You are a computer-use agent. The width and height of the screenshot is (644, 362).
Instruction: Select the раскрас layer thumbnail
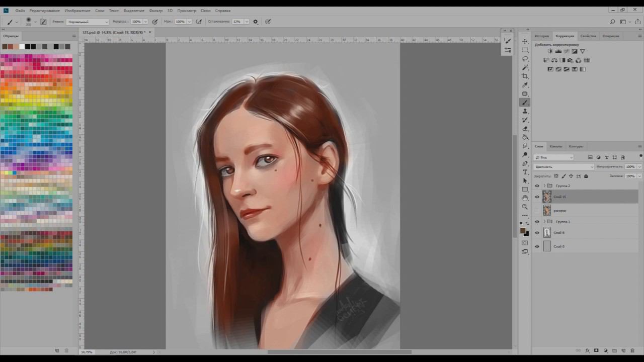point(547,211)
